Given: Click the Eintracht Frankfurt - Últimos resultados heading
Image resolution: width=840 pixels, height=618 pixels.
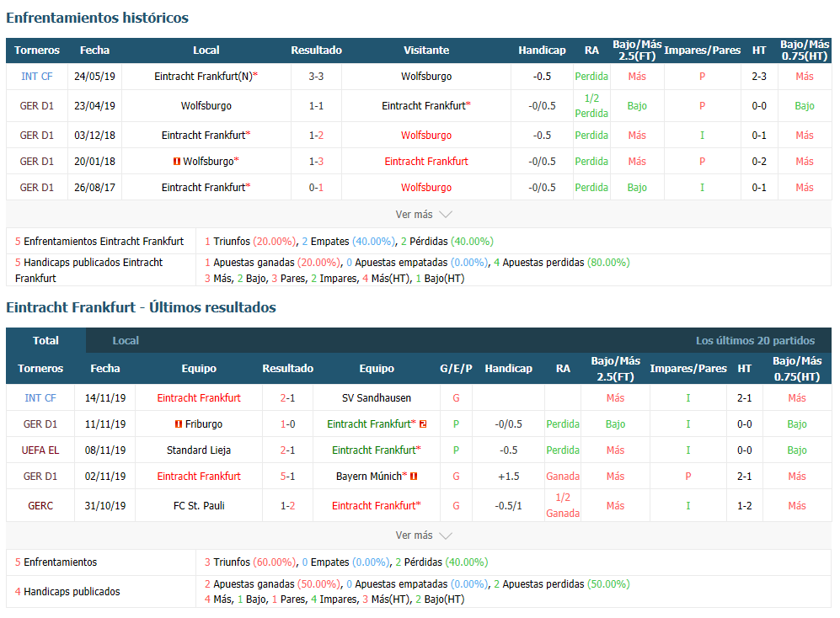Looking at the screenshot, I should [141, 307].
